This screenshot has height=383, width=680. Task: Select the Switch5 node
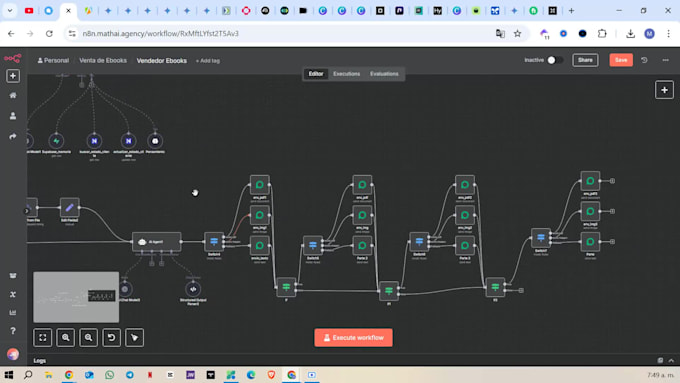(313, 246)
